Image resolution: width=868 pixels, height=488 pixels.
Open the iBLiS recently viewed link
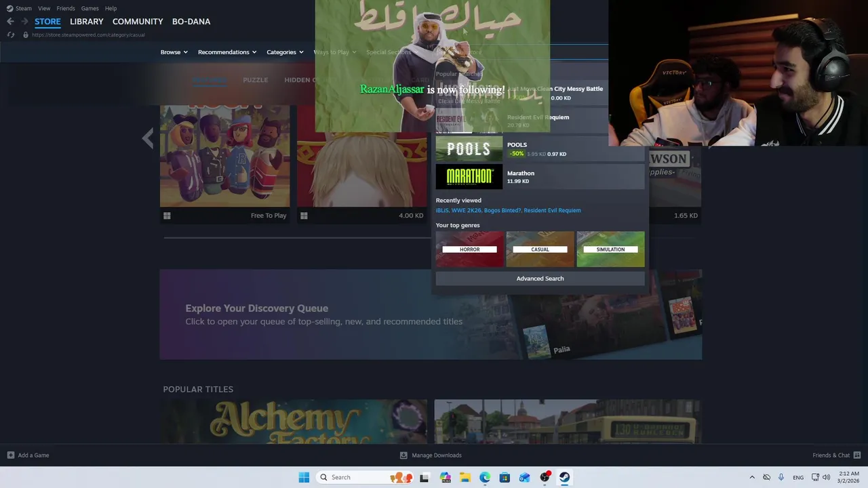pos(442,210)
